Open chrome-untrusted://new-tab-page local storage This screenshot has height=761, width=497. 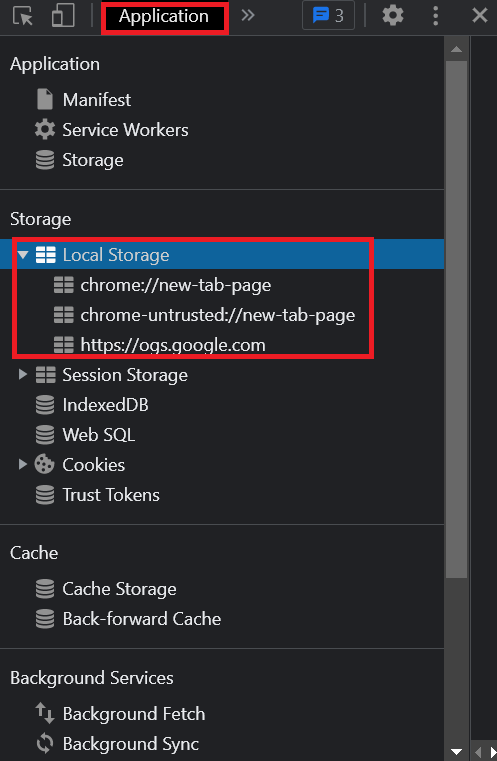(x=217, y=315)
